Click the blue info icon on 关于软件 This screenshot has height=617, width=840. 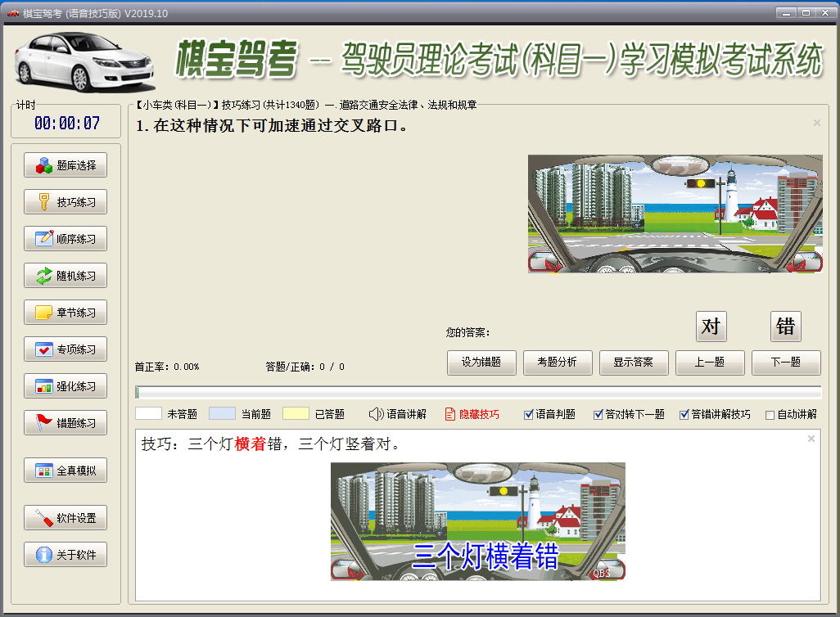(x=44, y=554)
